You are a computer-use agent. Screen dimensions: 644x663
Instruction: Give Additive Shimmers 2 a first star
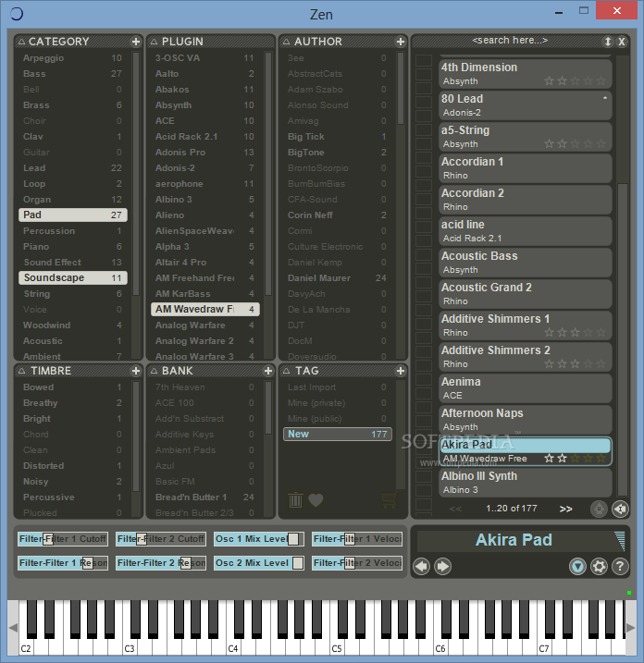tap(549, 363)
